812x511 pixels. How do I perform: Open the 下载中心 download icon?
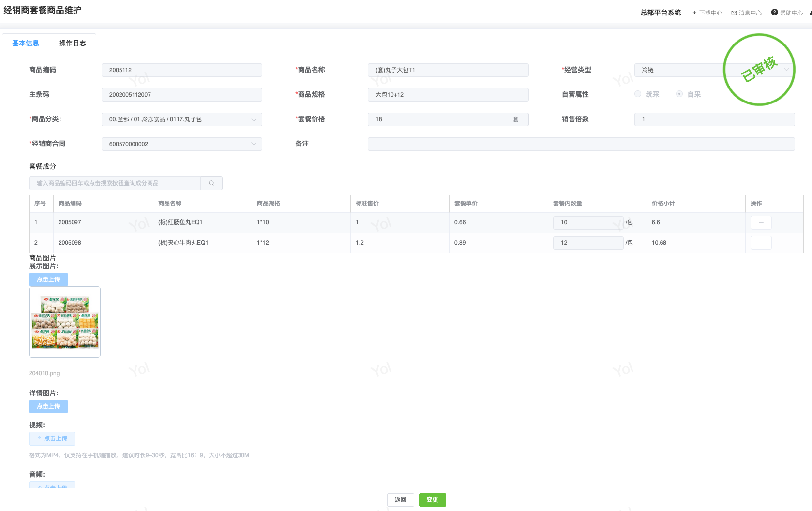tap(694, 13)
